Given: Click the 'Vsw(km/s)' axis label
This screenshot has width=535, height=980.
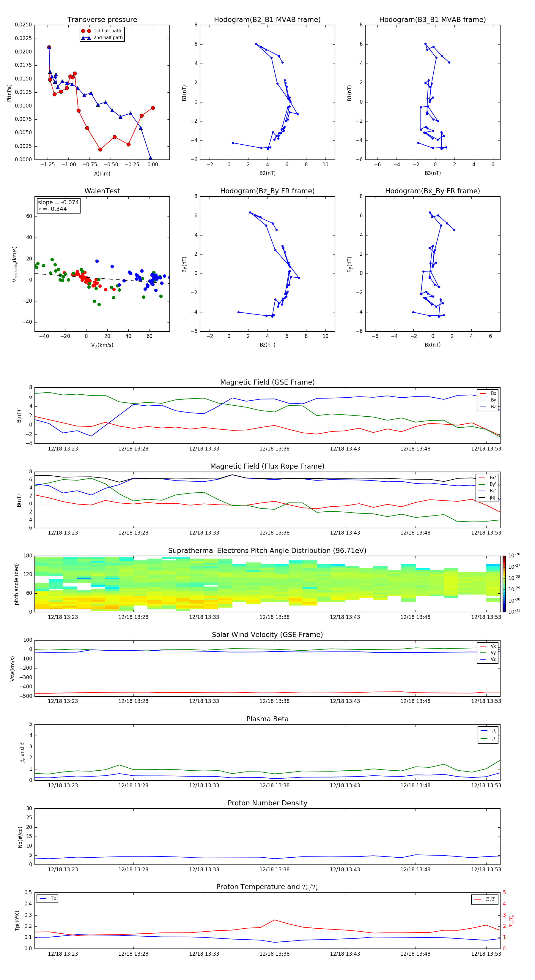Looking at the screenshot, I should tap(12, 668).
